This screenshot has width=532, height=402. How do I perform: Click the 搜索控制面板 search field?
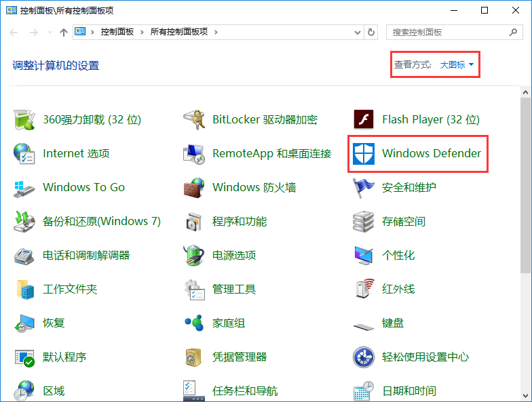[446, 32]
